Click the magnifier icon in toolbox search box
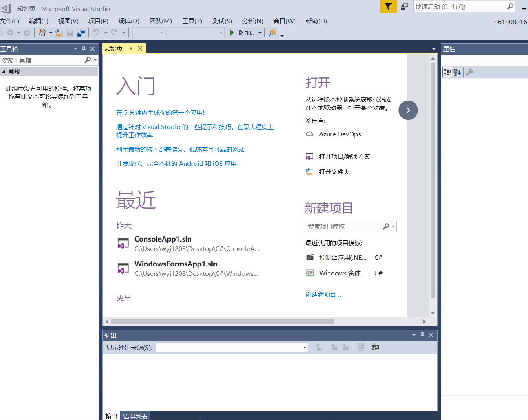 click(x=88, y=60)
